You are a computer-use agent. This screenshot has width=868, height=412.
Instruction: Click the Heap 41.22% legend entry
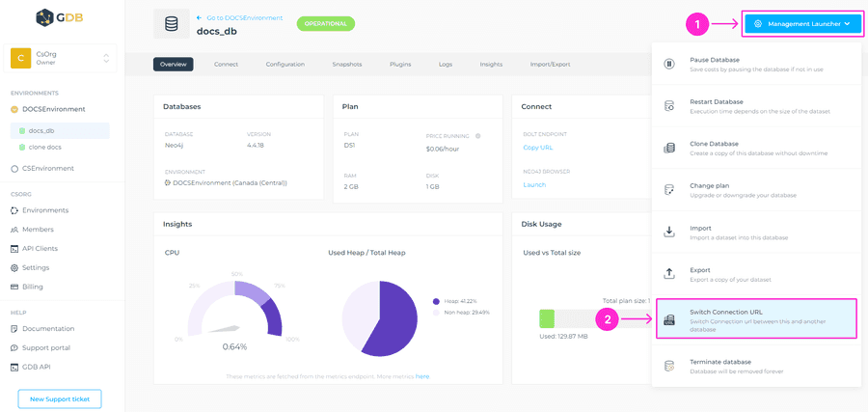coord(454,301)
